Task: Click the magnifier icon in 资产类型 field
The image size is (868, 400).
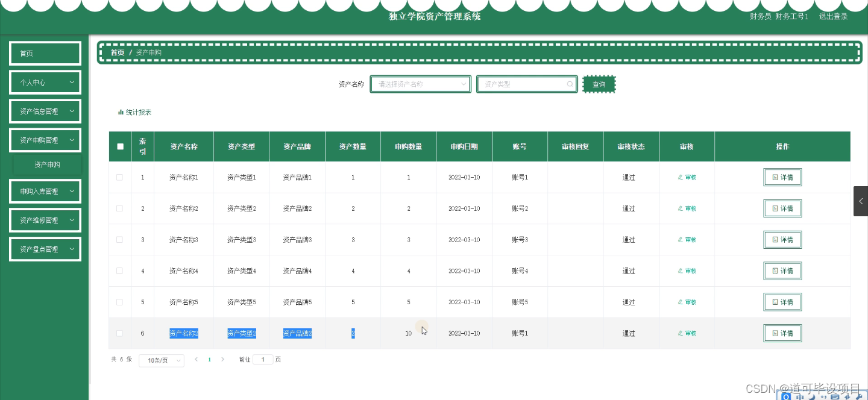Action: click(570, 84)
